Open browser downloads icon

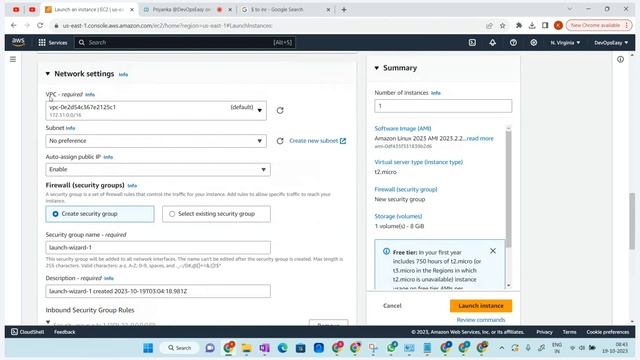tap(532, 25)
